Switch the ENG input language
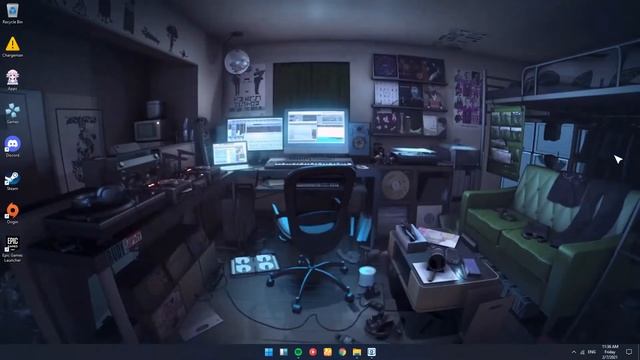This screenshot has height=360, width=640. (591, 352)
